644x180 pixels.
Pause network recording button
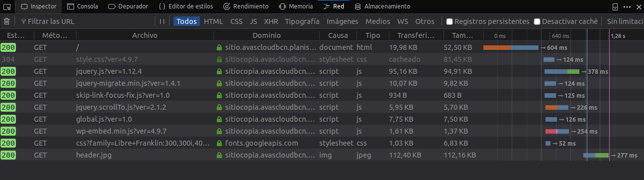[162, 21]
